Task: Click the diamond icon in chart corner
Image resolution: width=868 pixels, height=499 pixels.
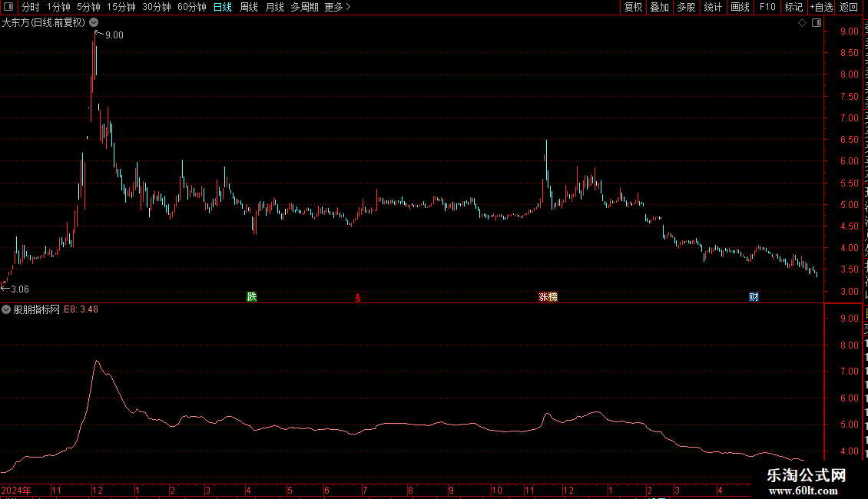Action: pos(802,23)
